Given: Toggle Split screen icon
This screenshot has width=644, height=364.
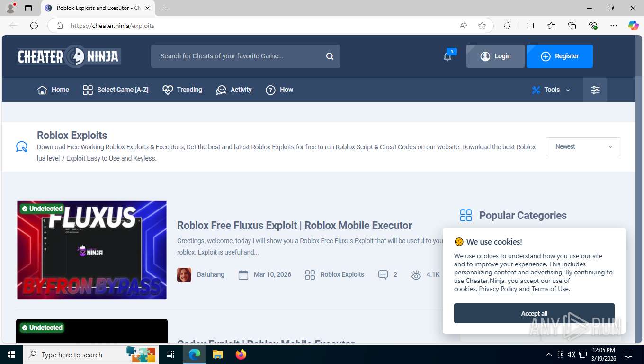Looking at the screenshot, I should point(530,26).
